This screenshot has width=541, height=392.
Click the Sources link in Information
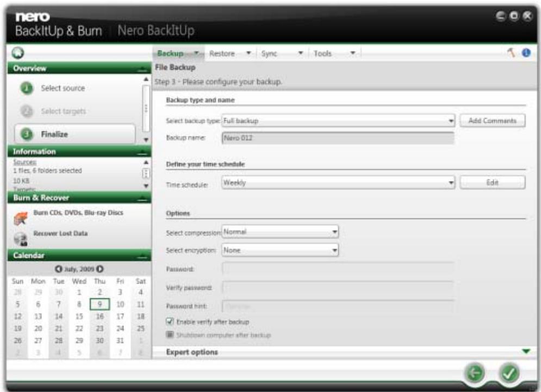pos(25,162)
